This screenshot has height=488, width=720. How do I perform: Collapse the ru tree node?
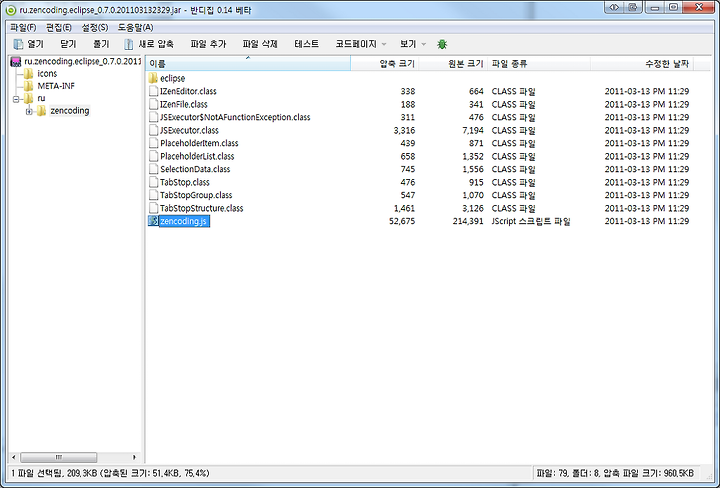[16, 99]
